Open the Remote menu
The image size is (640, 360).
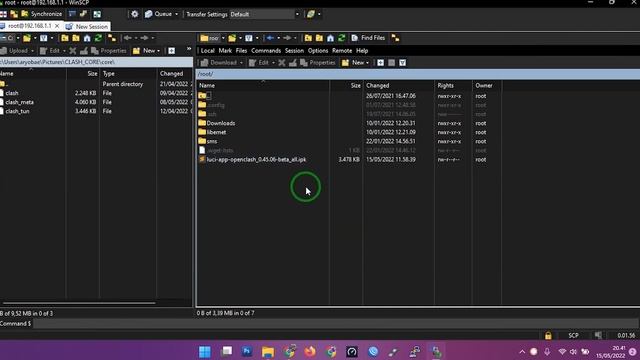(x=342, y=51)
